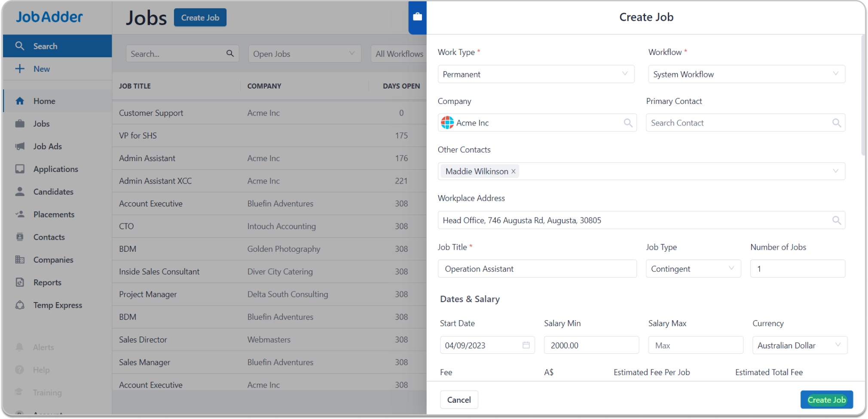This screenshot has width=868, height=419.
Task: Switch to the Open Jobs filter
Action: pos(304,53)
